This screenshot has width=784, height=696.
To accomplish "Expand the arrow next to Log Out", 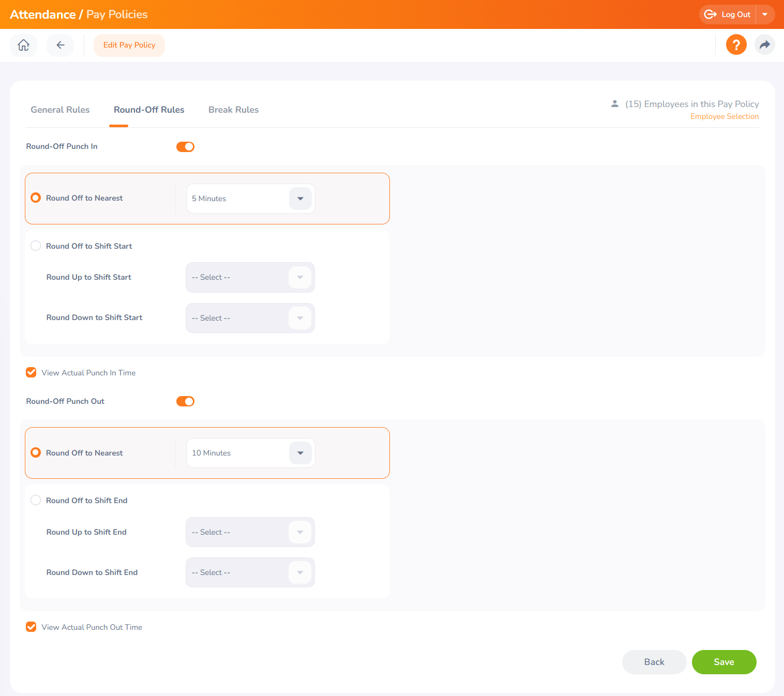I will [765, 14].
